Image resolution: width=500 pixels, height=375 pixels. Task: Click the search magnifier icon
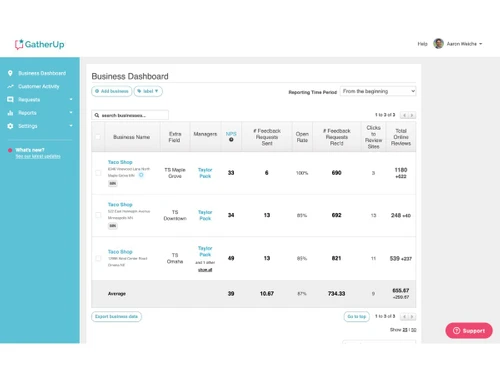pyautogui.click(x=97, y=115)
